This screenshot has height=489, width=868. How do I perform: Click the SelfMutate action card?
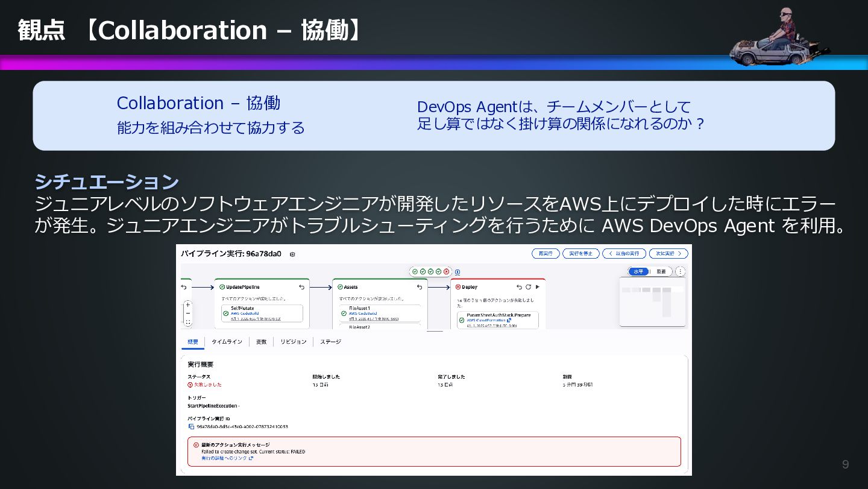(262, 313)
